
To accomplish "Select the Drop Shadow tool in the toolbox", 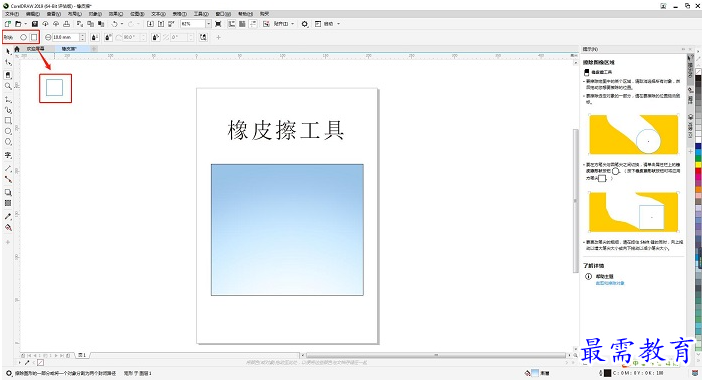I will (8, 192).
